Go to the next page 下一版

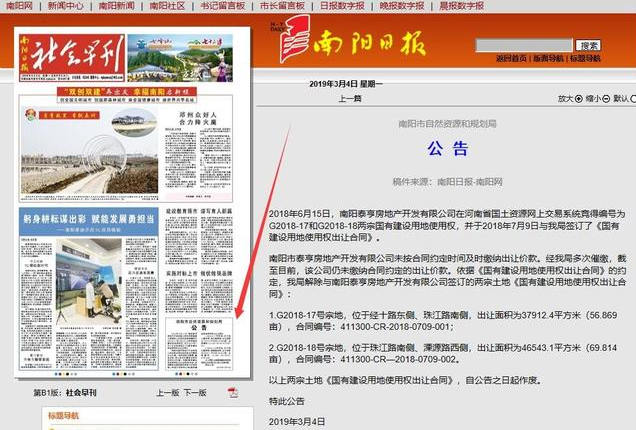pos(195,393)
